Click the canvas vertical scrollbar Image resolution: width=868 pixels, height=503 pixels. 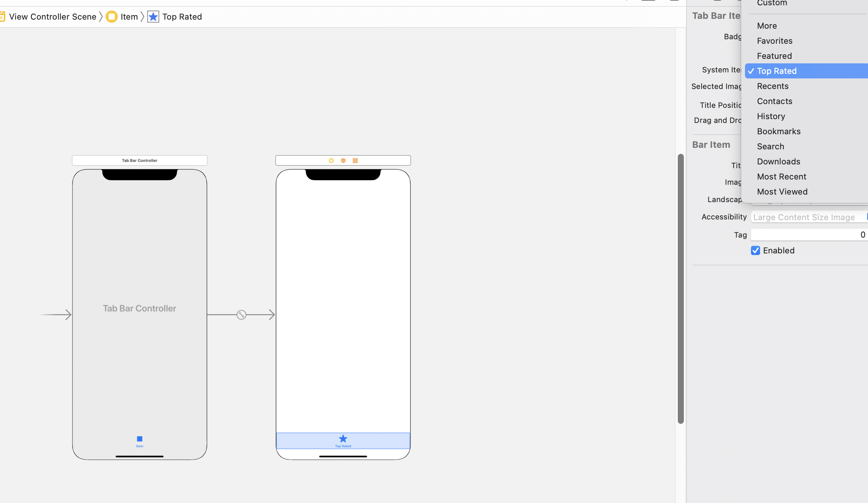tap(680, 288)
